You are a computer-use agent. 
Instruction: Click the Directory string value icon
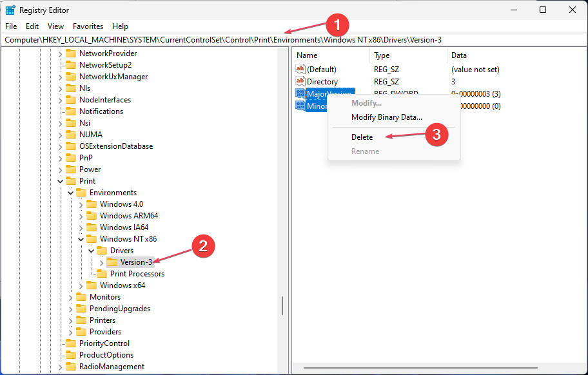point(300,82)
